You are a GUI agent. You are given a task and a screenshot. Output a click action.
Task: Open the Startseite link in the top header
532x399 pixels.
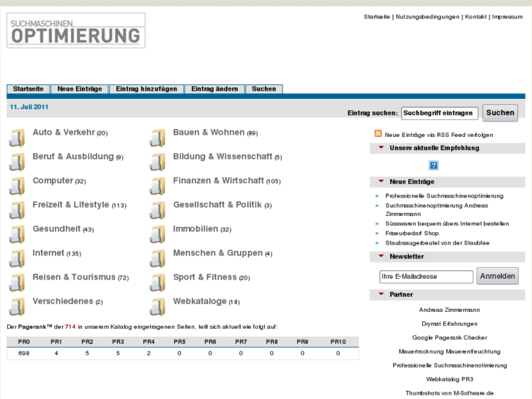(377, 17)
